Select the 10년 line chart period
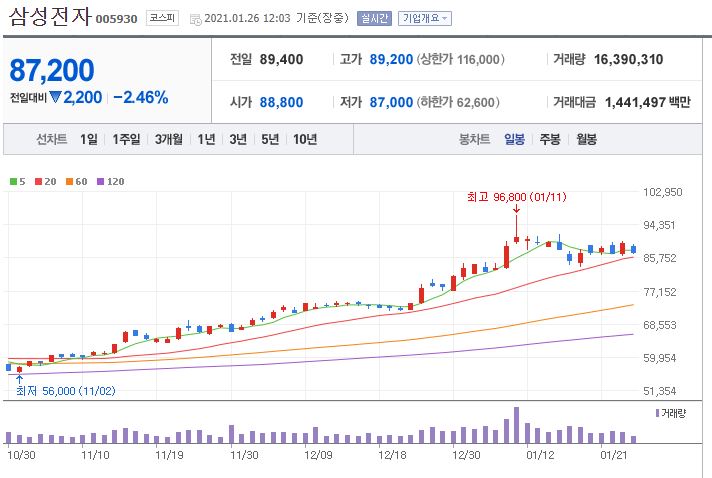The width and height of the screenshot is (712, 478). click(x=305, y=139)
